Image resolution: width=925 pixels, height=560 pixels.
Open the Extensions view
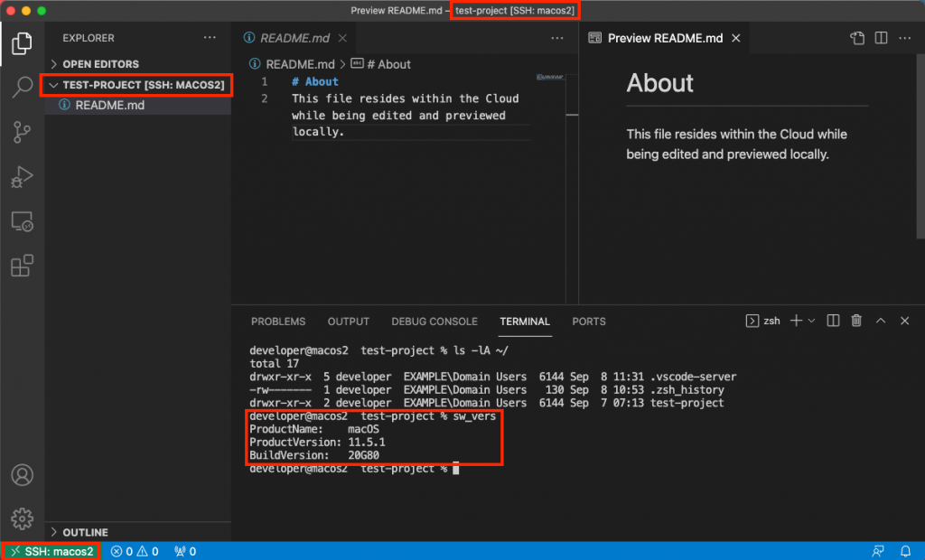[22, 265]
